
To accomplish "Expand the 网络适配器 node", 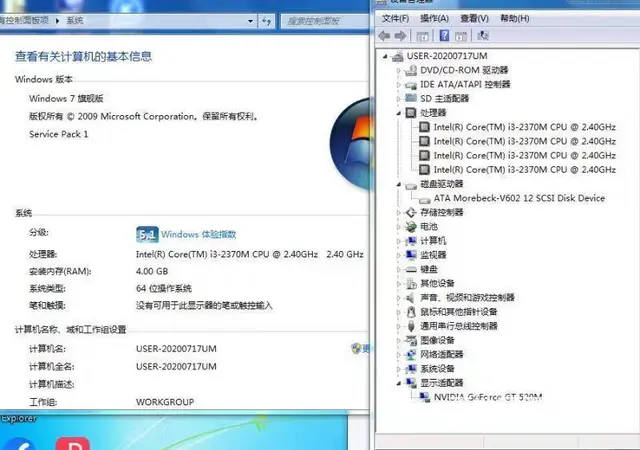I will click(399, 355).
